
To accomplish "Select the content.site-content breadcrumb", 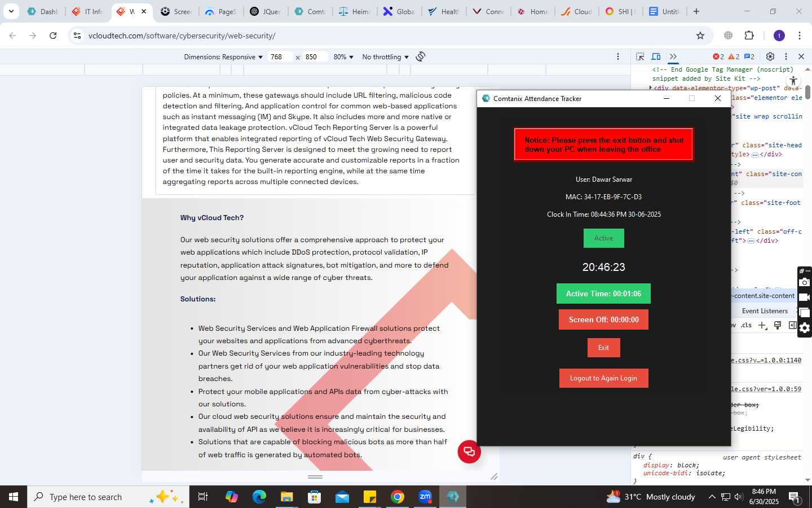I will (x=764, y=296).
